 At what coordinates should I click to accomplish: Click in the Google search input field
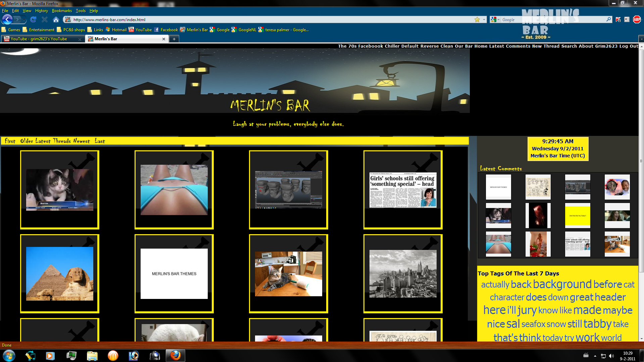552,19
